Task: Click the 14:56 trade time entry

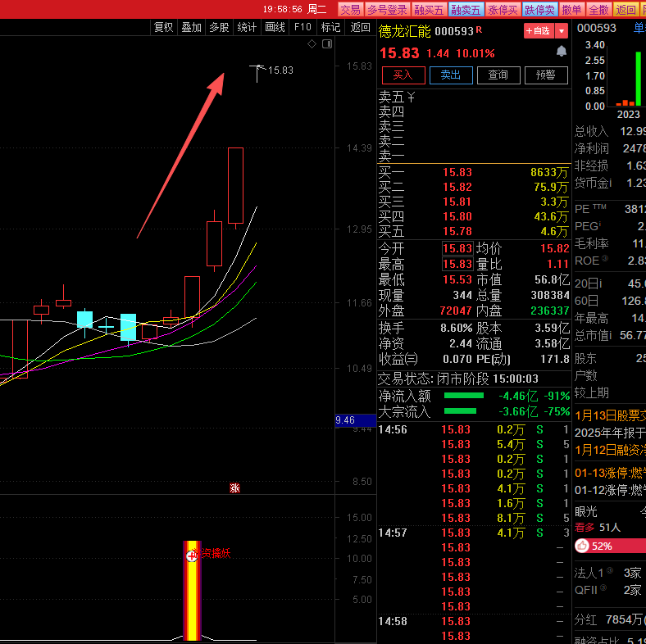Action: (393, 429)
